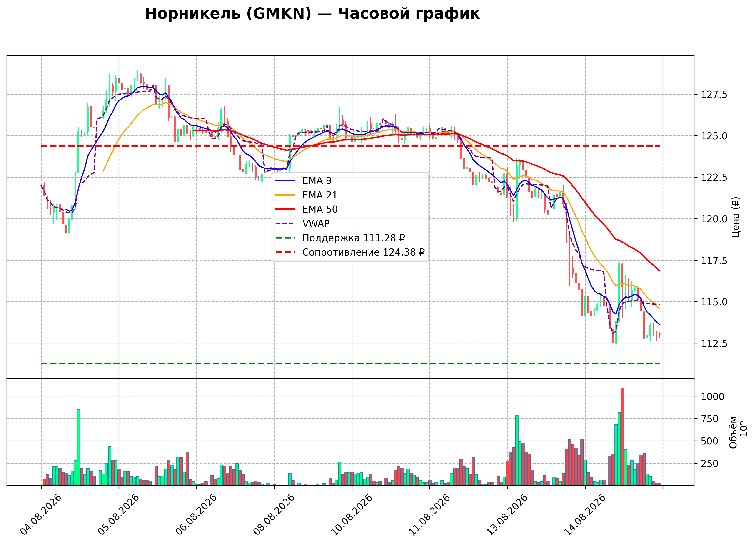This screenshot has height=544, width=756.
Task: Click the 115.0 price axis value
Action: coord(714,302)
